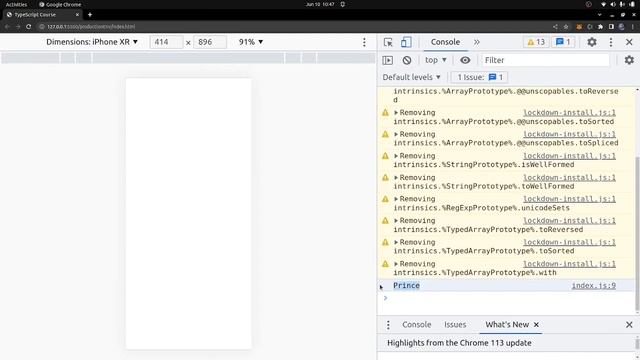
Task: Open the top JavaScript context dropdown
Action: click(436, 60)
